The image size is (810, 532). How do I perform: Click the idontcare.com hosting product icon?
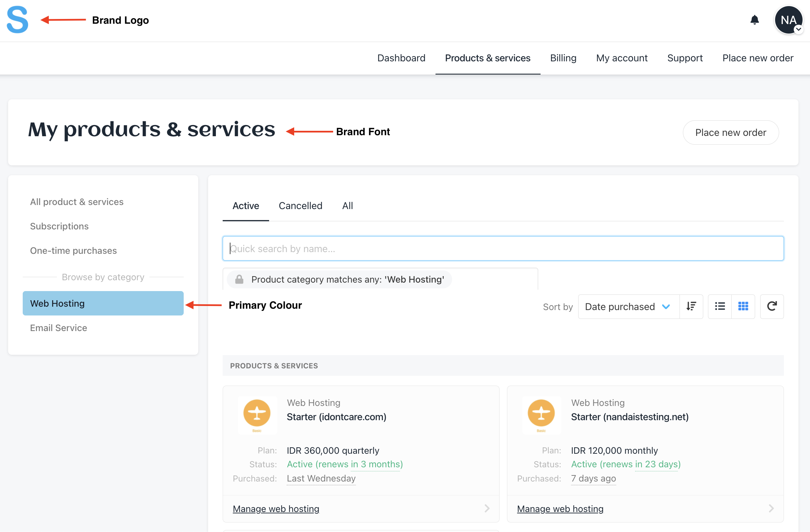257,414
